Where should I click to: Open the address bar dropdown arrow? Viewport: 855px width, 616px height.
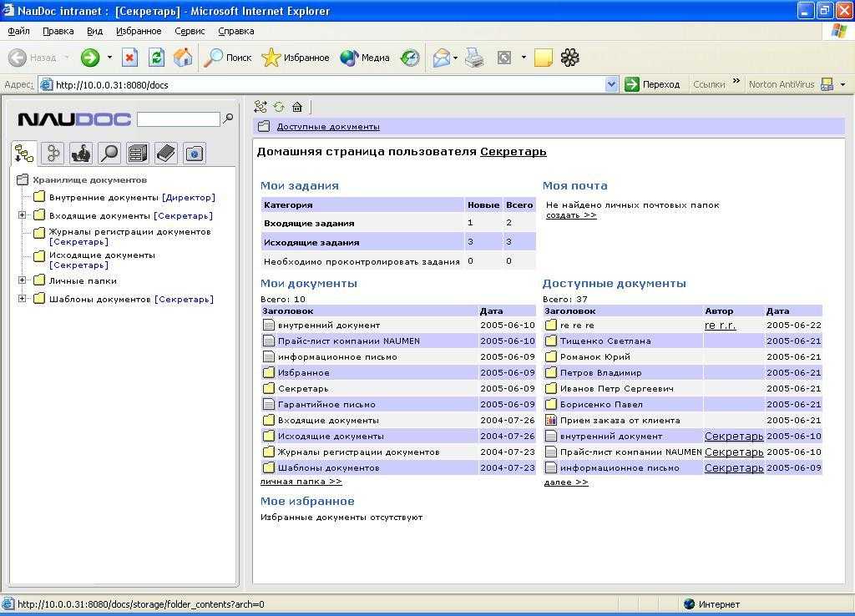coord(611,84)
